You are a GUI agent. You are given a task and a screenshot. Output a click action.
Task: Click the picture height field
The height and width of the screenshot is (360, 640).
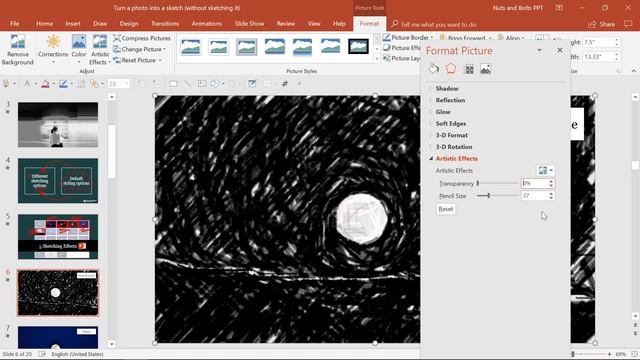pyautogui.click(x=598, y=42)
